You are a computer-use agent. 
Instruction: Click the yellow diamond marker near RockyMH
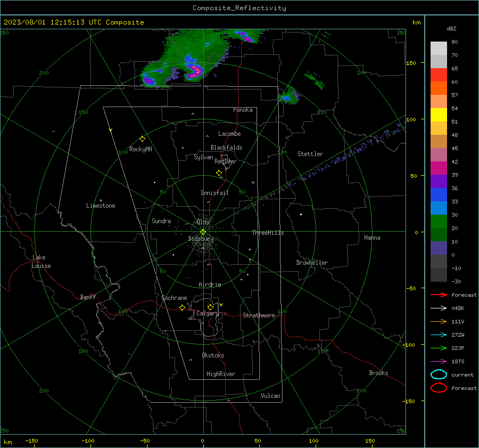[x=142, y=139]
